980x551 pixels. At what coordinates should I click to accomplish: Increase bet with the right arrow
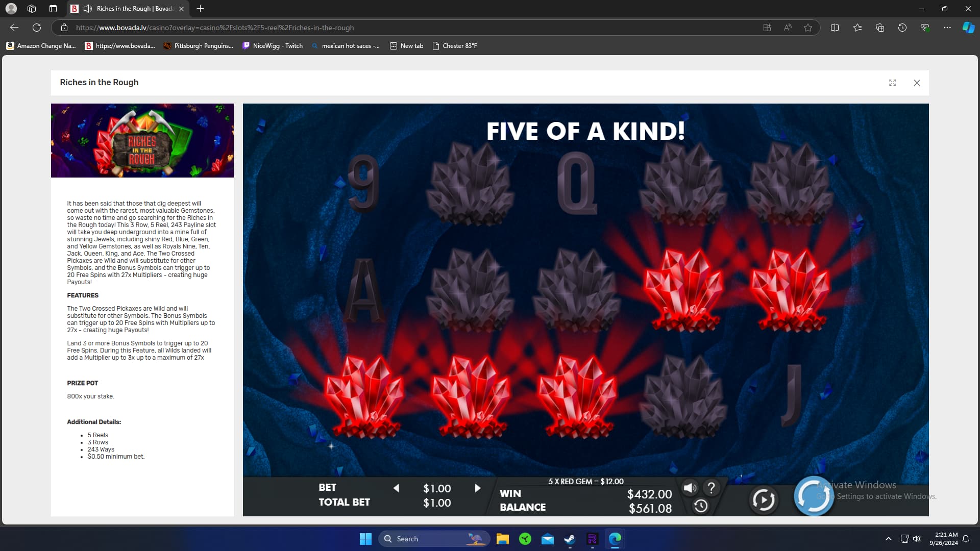(x=477, y=488)
